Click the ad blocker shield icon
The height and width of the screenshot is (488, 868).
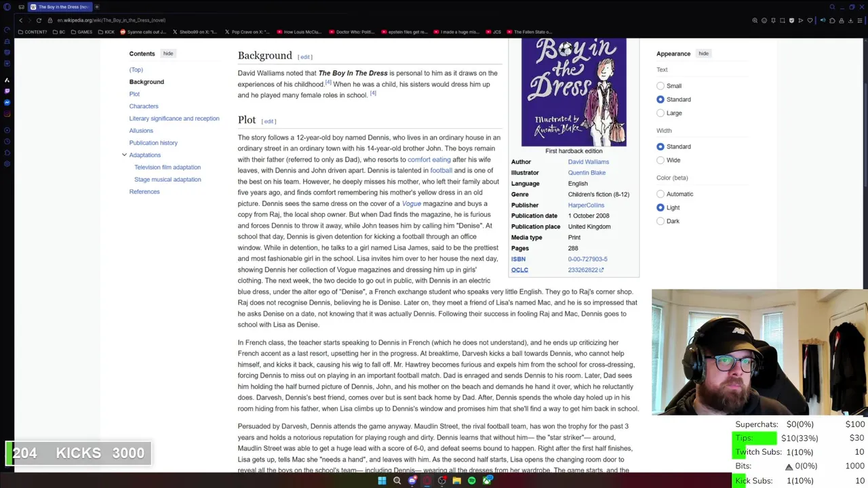pyautogui.click(x=791, y=20)
